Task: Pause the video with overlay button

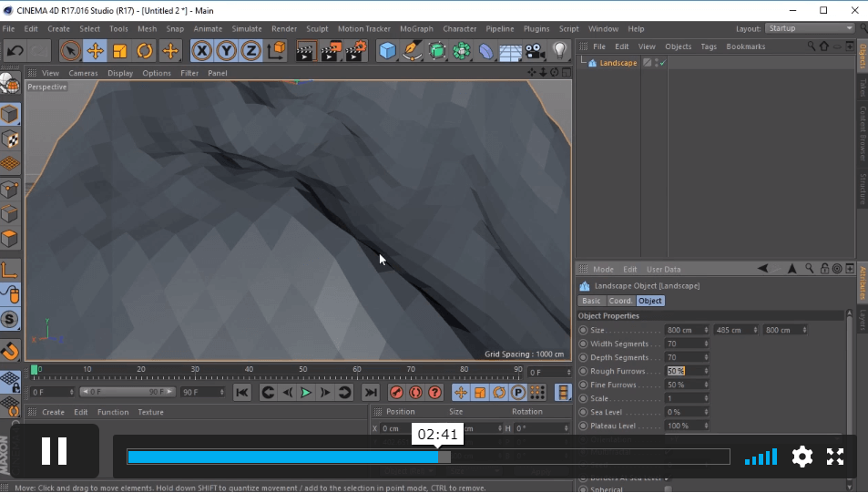Action: [x=54, y=451]
